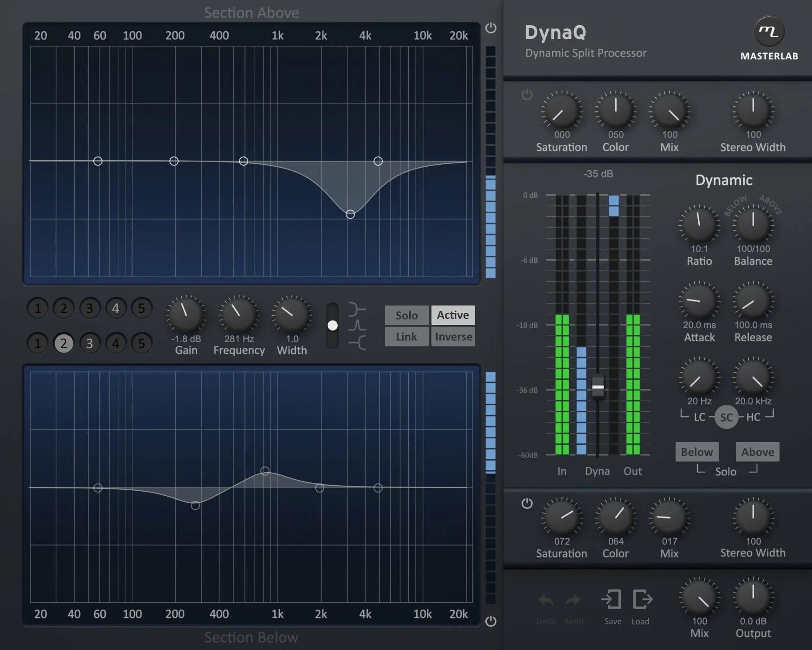Select the low-shelf filter shape icon
This screenshot has height=650, width=812.
pos(357,309)
